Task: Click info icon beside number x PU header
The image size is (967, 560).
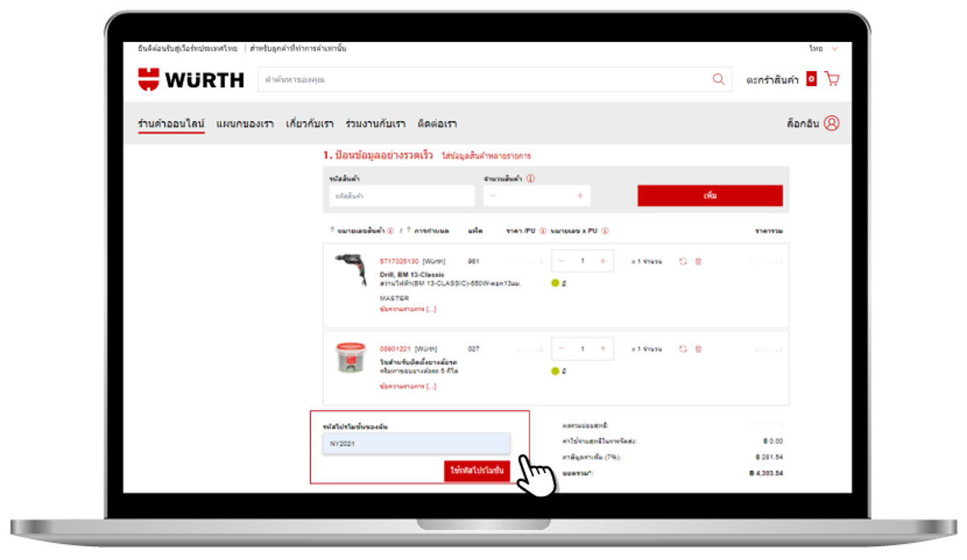Action: pyautogui.click(x=604, y=231)
